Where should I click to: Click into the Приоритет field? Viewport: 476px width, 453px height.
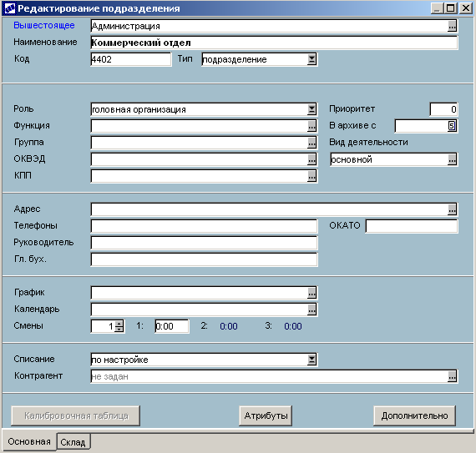(443, 109)
